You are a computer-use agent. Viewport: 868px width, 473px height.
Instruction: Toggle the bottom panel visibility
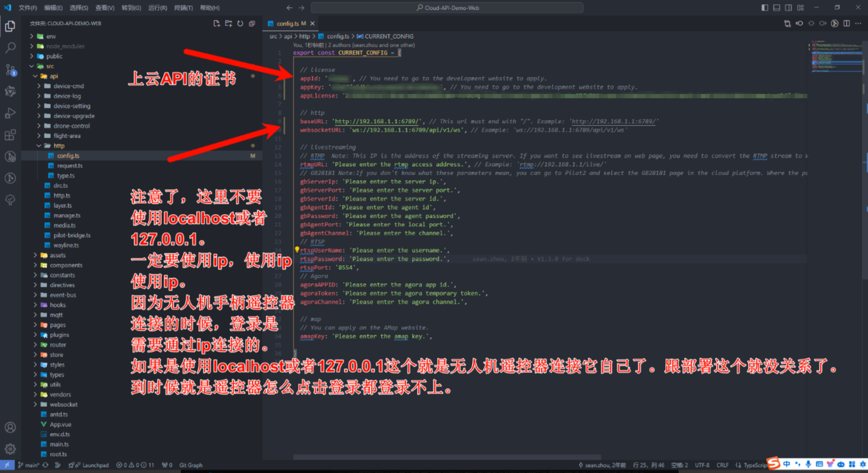click(776, 8)
